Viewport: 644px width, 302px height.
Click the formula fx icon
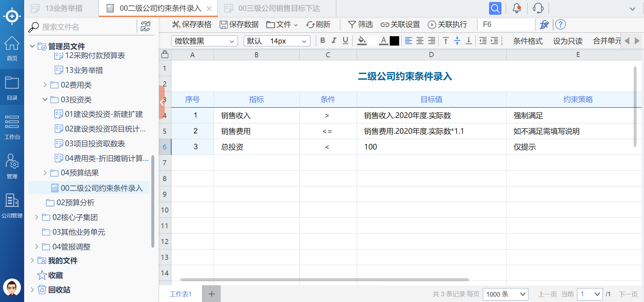click(x=544, y=24)
